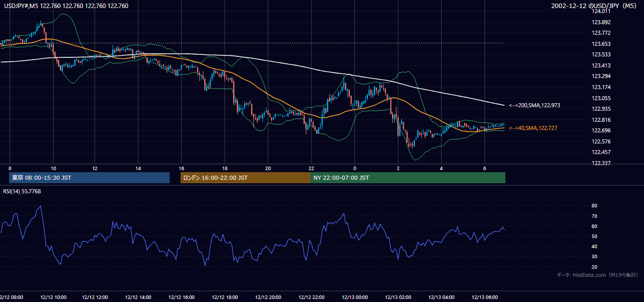Click RSI axis level 80
The image size is (644, 302).
(594, 206)
